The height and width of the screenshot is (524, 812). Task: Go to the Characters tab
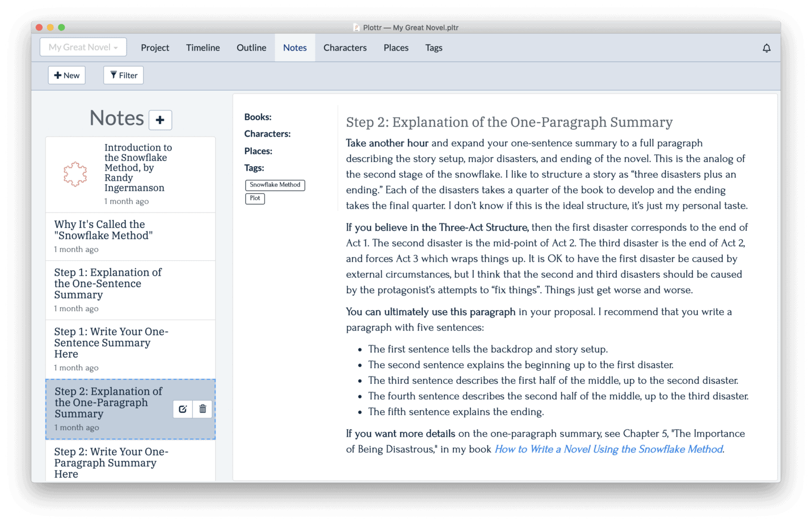click(345, 48)
